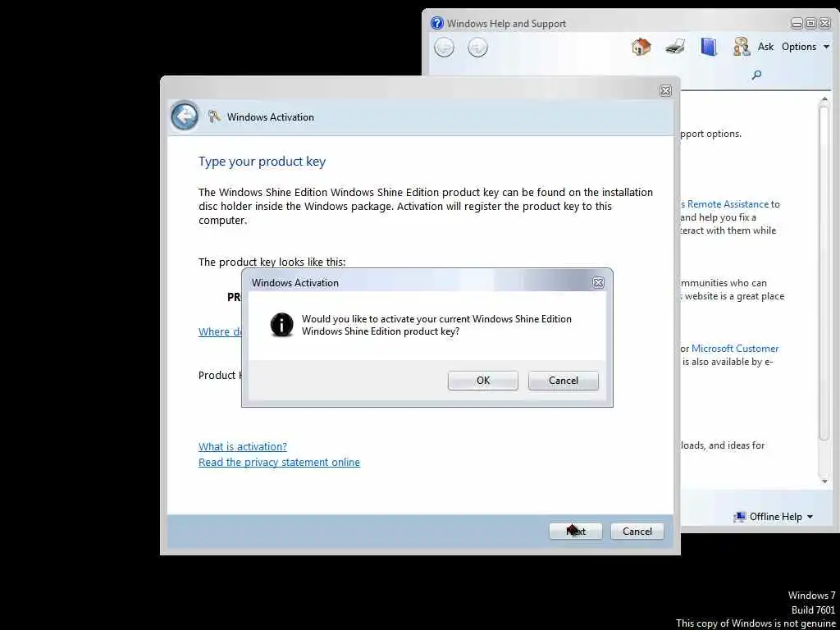
Task: Minimize the Windows Help and Support window
Action: (x=797, y=24)
